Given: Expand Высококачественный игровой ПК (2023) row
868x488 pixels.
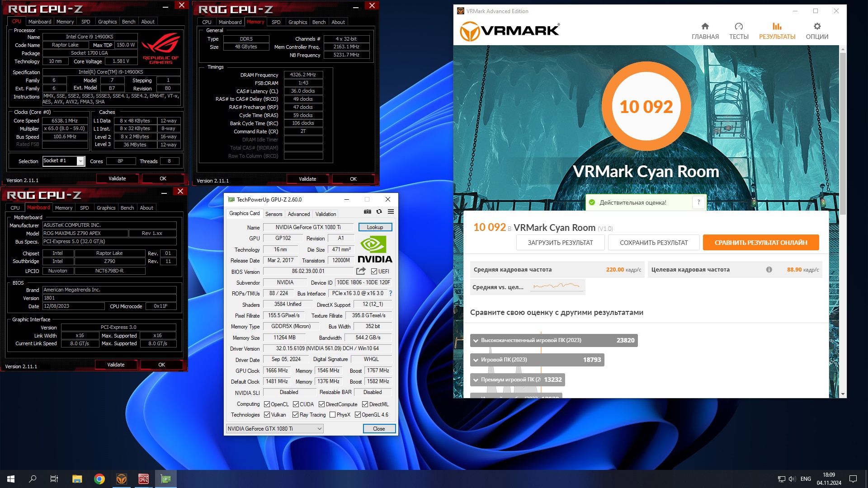Looking at the screenshot, I should click(554, 340).
